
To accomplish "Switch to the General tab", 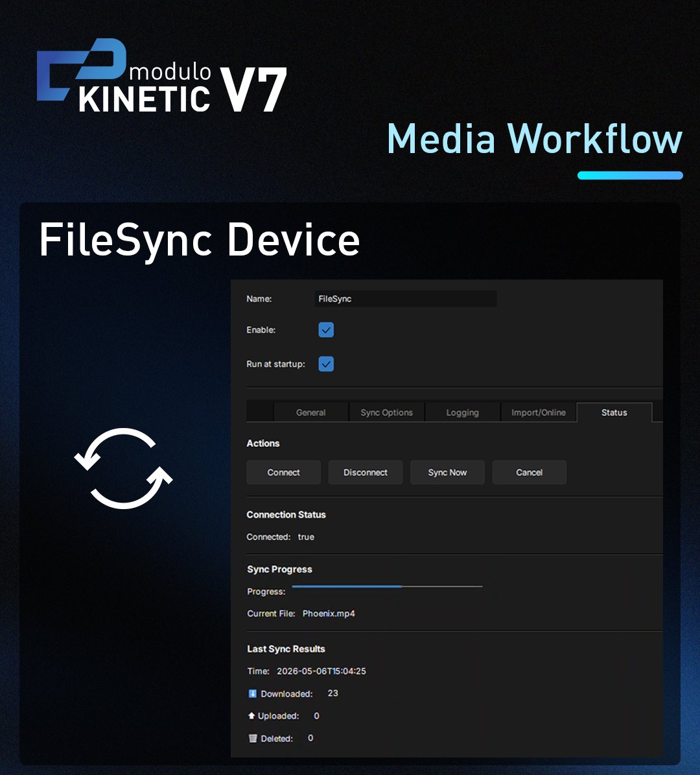I will click(310, 412).
